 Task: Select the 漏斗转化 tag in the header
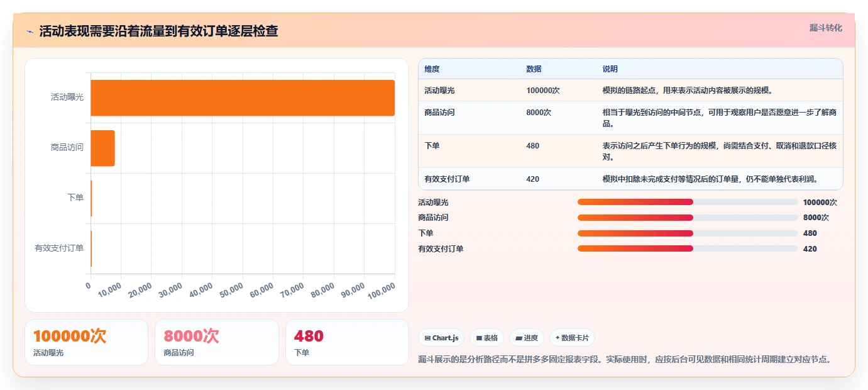(825, 28)
